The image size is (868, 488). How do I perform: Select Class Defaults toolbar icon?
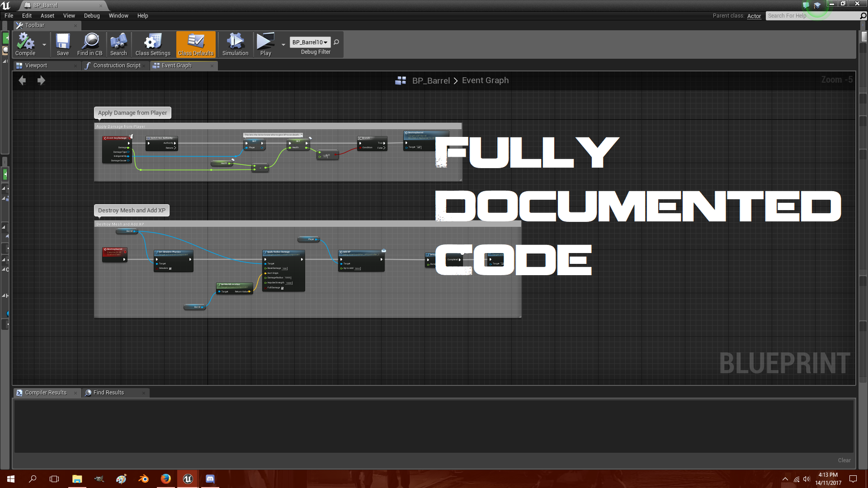196,45
